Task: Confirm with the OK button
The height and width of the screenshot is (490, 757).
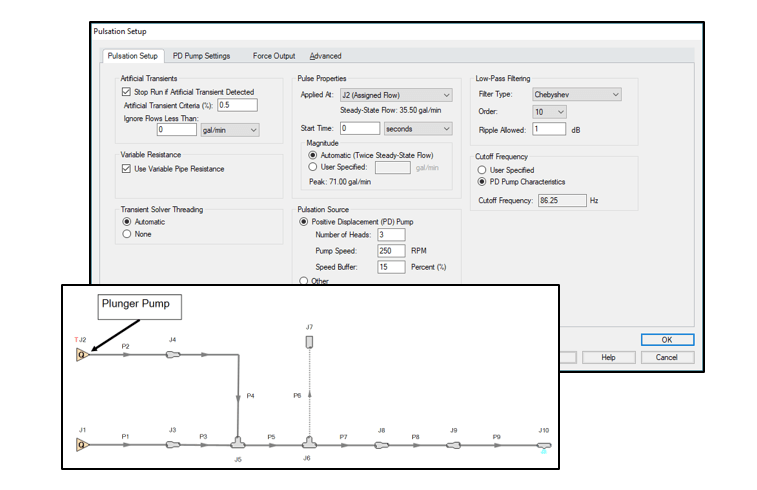Action: [x=667, y=340]
